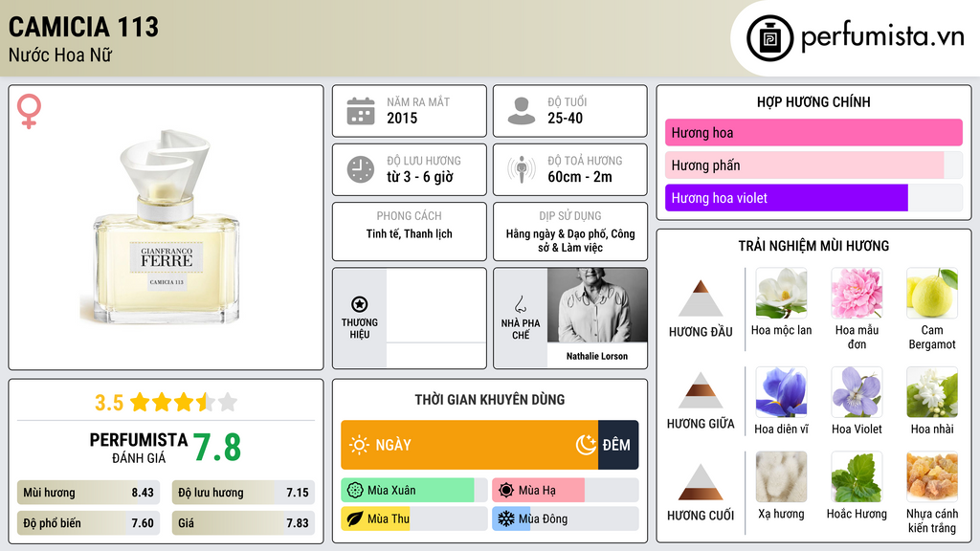Click the Độ phổ biến 7.60 score bar
Image resolution: width=980 pixels, height=551 pixels.
88,523
